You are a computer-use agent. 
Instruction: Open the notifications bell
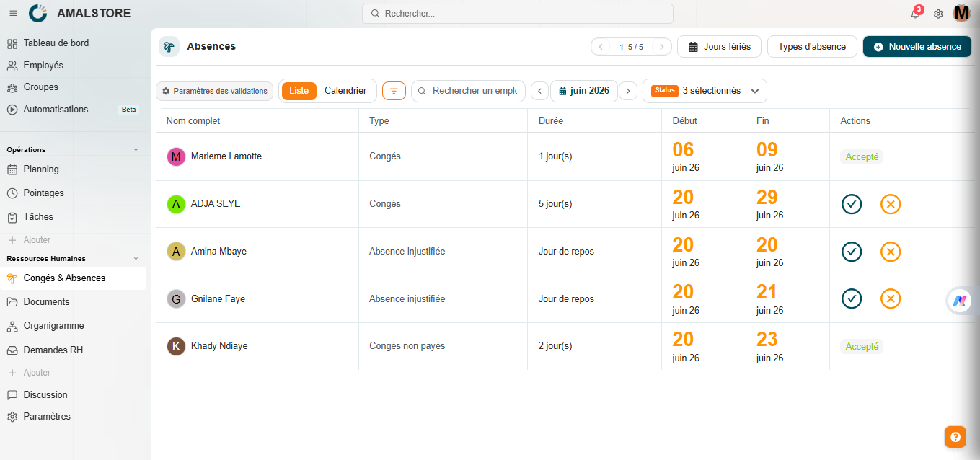coord(915,14)
